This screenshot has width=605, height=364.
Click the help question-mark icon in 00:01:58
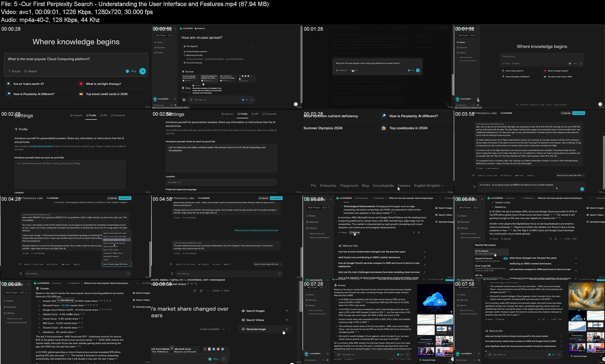[x=600, y=104]
